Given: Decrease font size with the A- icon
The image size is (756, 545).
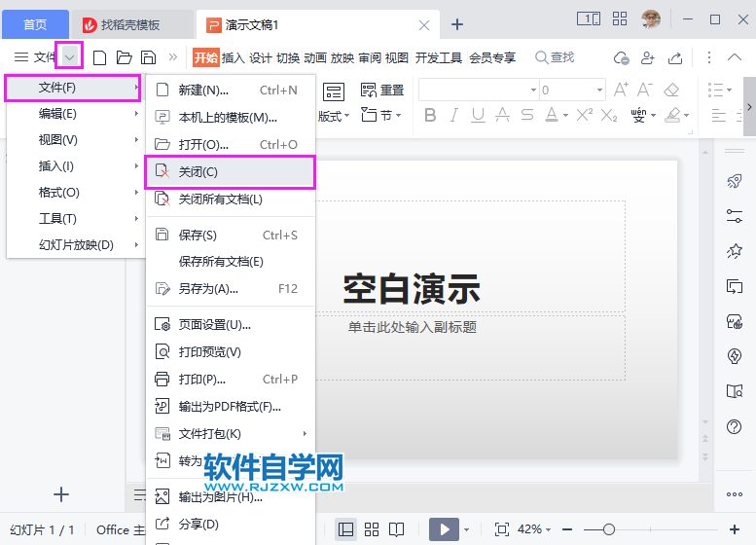Looking at the screenshot, I should [x=645, y=90].
